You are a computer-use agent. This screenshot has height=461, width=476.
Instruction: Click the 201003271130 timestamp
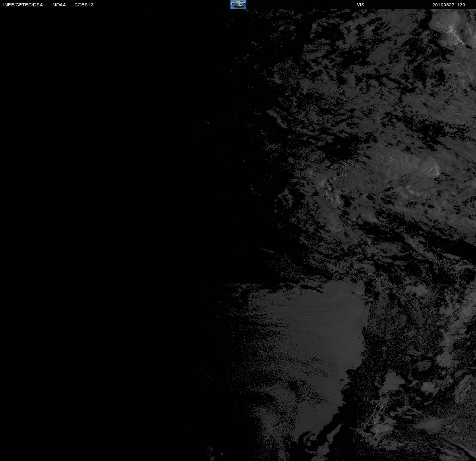(x=449, y=5)
